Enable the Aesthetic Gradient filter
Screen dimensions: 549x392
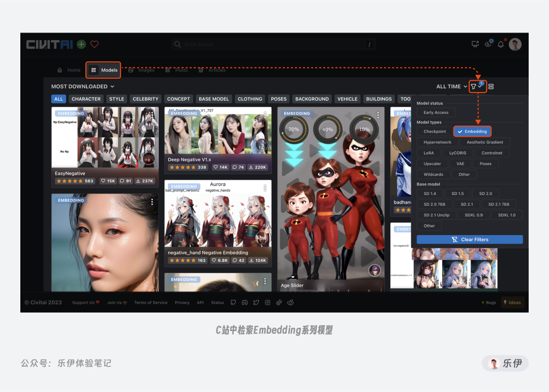point(484,142)
